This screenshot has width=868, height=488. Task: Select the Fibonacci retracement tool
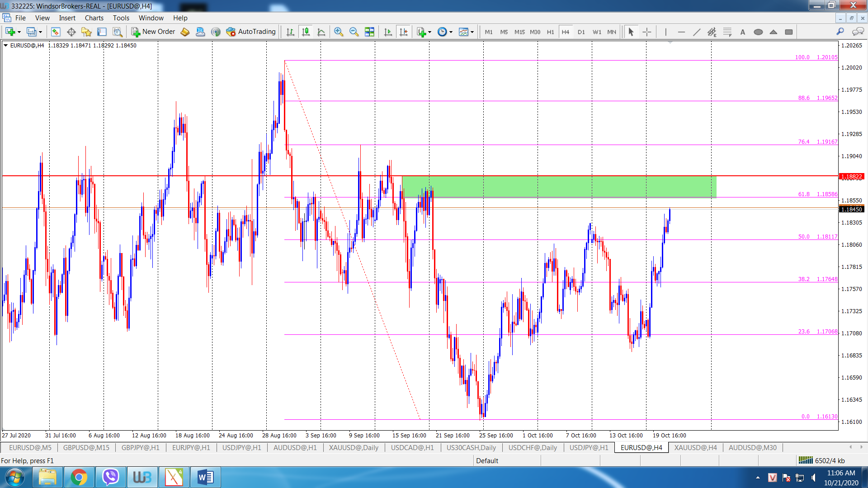click(727, 32)
